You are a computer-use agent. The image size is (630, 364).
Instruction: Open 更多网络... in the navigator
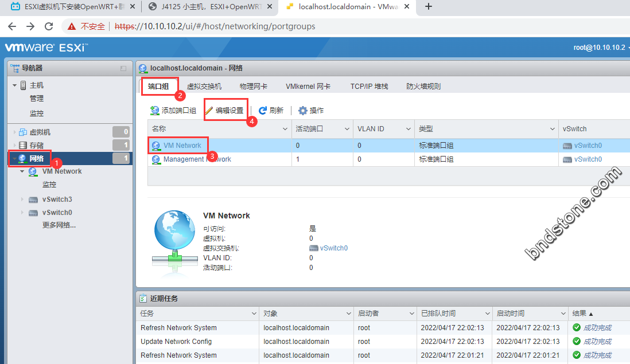pyautogui.click(x=59, y=225)
